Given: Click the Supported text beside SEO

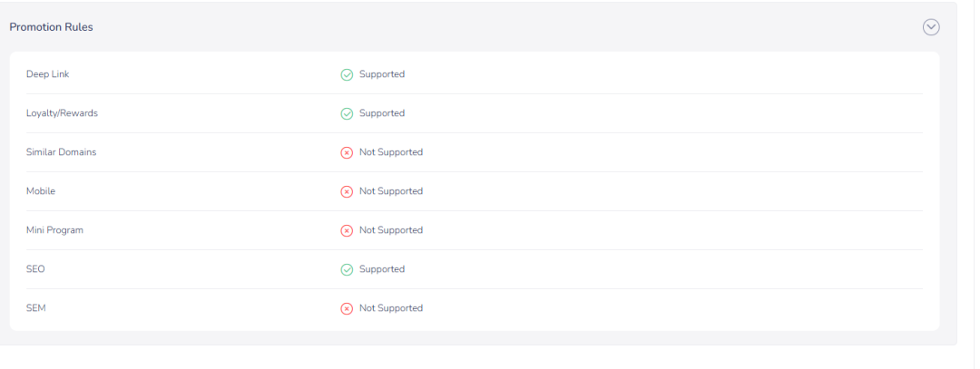Looking at the screenshot, I should tap(382, 269).
